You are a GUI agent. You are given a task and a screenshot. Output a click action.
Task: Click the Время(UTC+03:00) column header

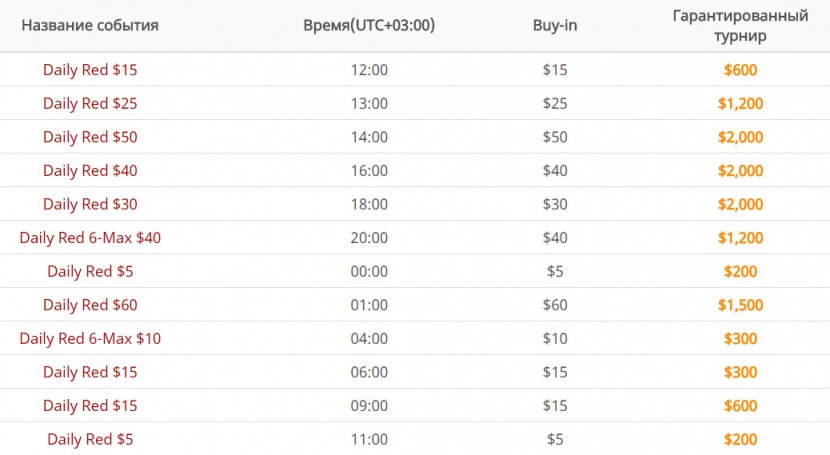pyautogui.click(x=369, y=25)
